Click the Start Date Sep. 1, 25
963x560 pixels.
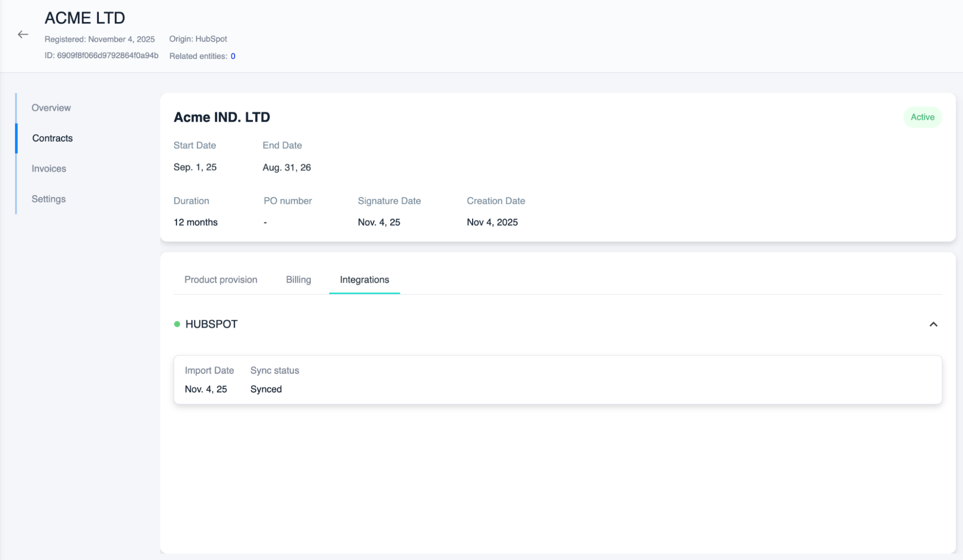point(195,167)
